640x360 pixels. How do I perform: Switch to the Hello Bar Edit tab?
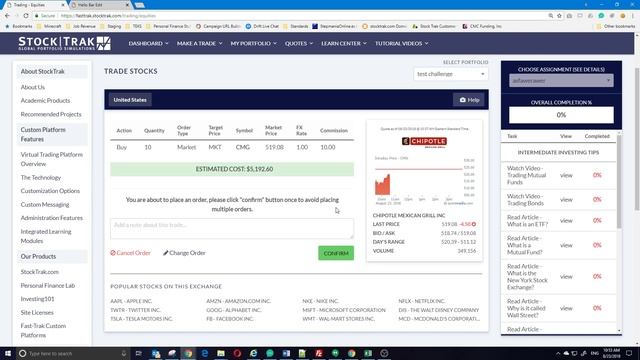[x=99, y=5]
